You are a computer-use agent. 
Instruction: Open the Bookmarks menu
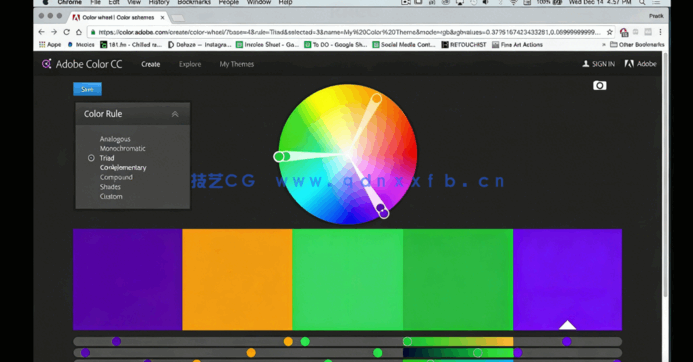click(x=194, y=2)
